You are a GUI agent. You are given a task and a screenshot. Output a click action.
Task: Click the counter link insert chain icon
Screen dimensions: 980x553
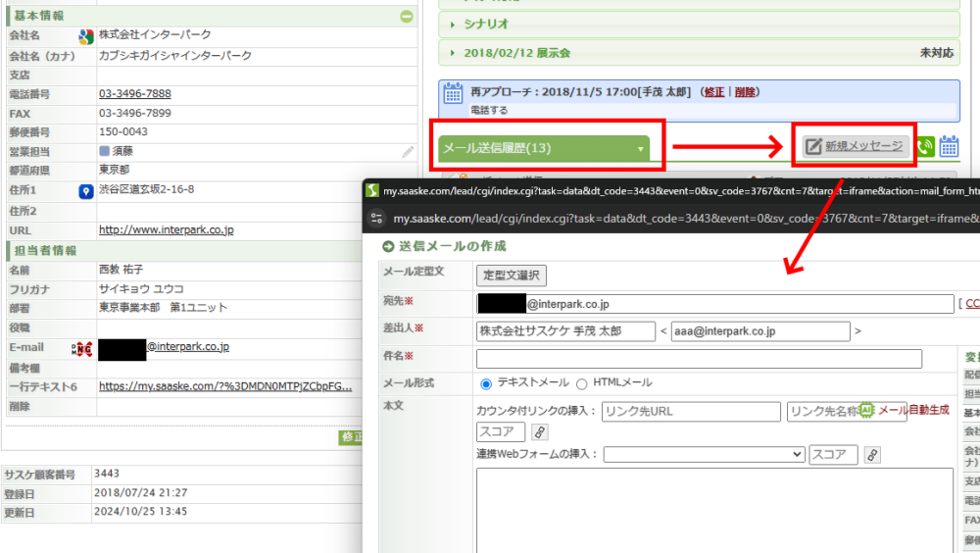coord(540,432)
